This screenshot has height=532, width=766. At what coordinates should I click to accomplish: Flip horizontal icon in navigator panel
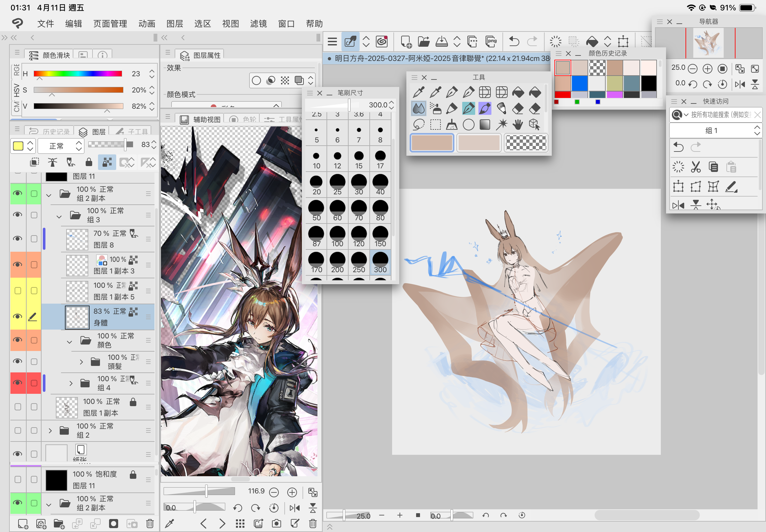click(740, 85)
